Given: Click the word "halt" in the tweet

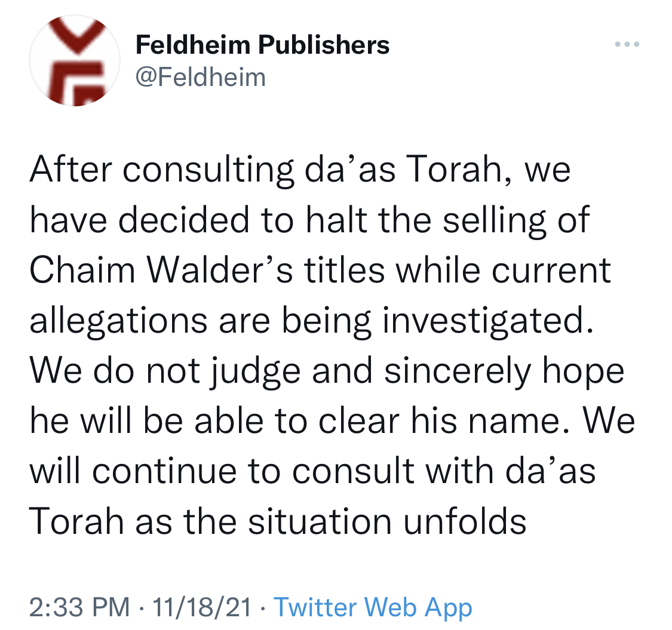Looking at the screenshot, I should (339, 220).
